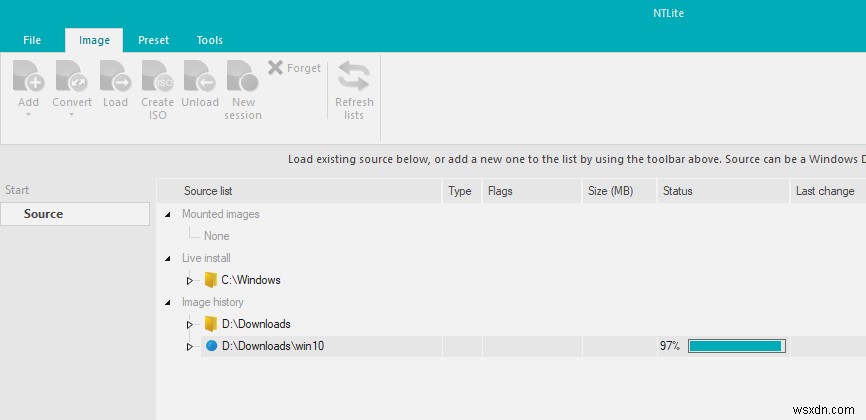This screenshot has width=866, height=420.
Task: Click the Refresh lists arrows icon
Action: coord(354,76)
